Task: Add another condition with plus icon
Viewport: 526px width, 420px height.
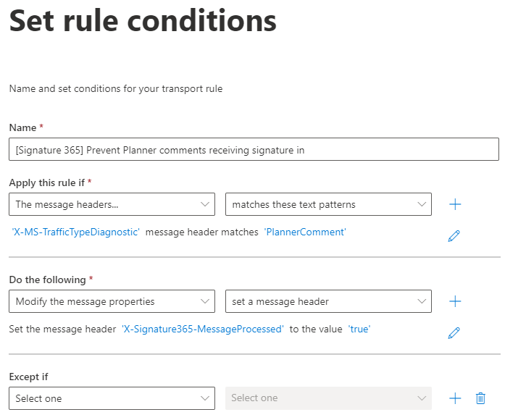Action: [455, 204]
